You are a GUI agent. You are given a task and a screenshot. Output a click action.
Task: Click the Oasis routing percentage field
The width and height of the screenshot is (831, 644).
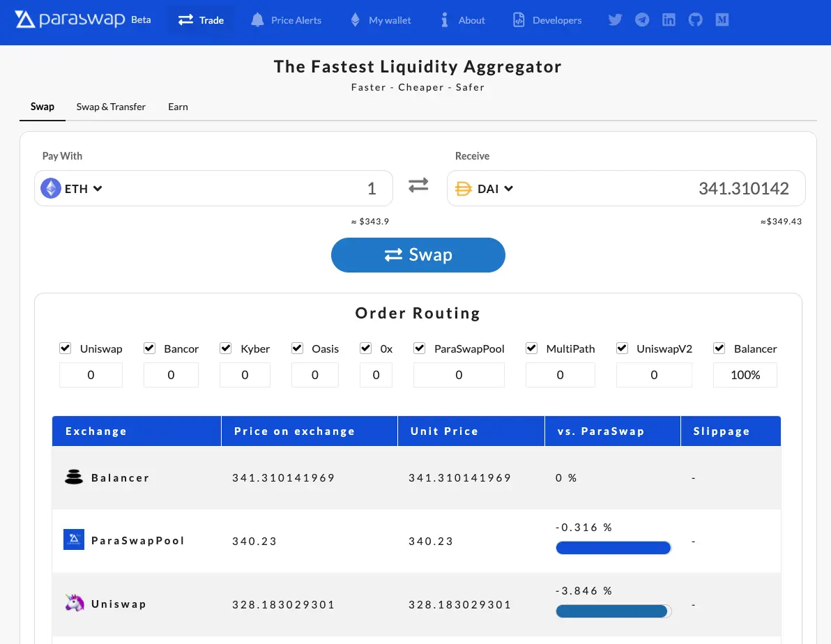(x=315, y=375)
